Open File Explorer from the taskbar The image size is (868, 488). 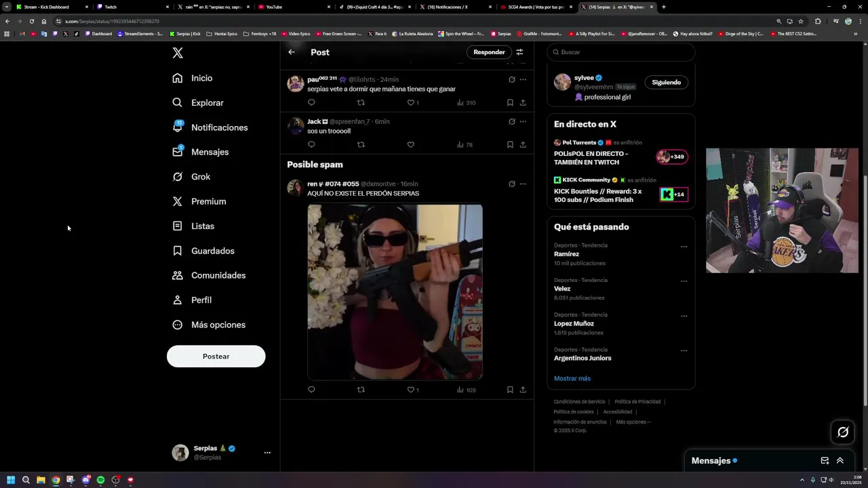pyautogui.click(x=41, y=480)
